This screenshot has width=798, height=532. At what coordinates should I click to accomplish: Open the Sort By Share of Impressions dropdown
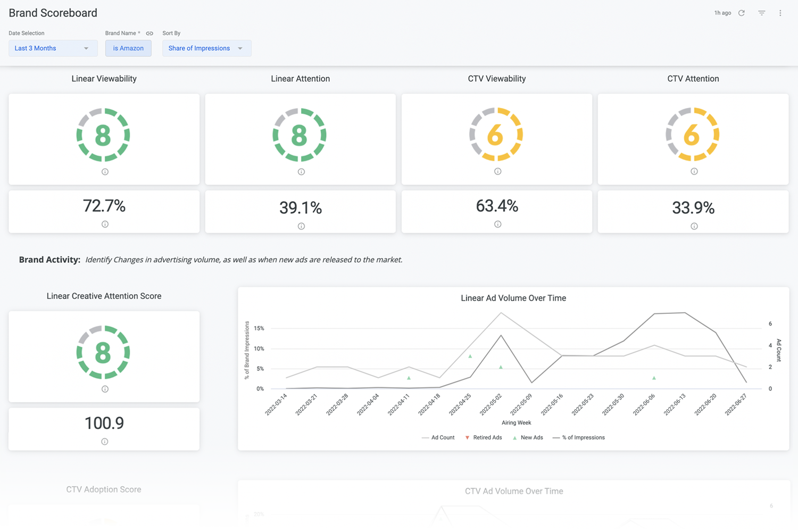pos(206,48)
